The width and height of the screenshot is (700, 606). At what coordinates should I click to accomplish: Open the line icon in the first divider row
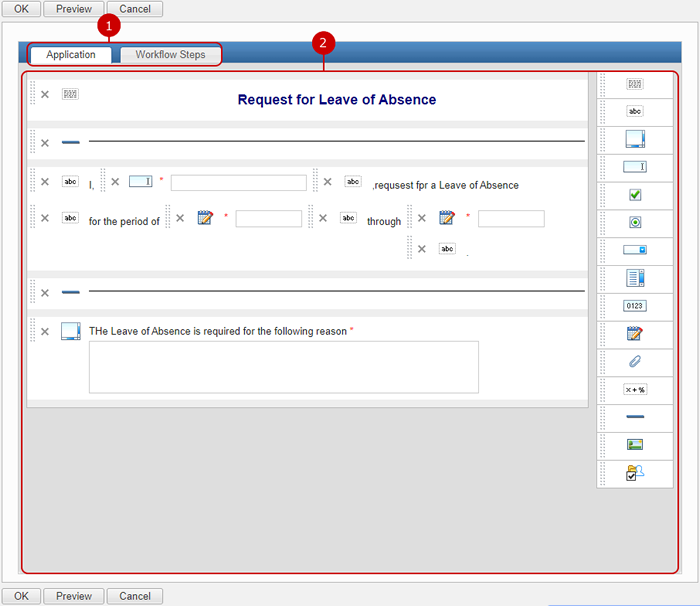coord(71,142)
